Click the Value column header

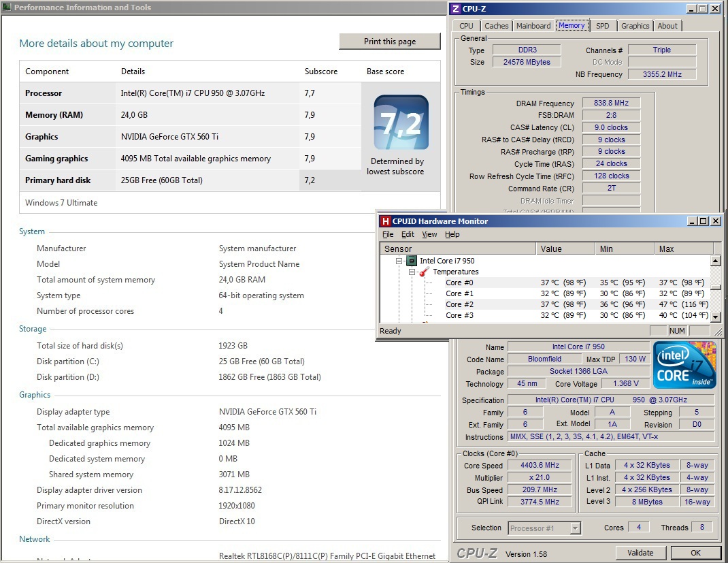565,249
